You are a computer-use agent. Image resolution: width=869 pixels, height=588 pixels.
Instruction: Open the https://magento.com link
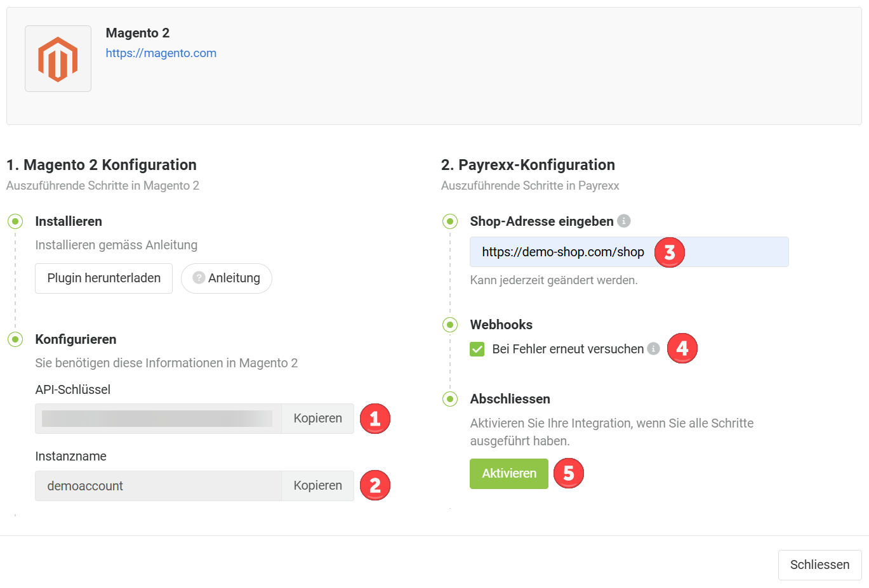pyautogui.click(x=161, y=53)
